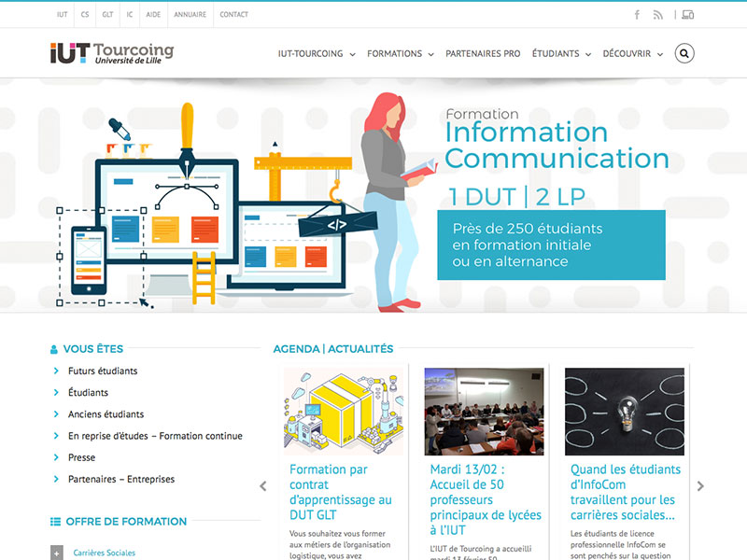Open the DÉCOUVRIR dropdown menu

click(x=633, y=54)
